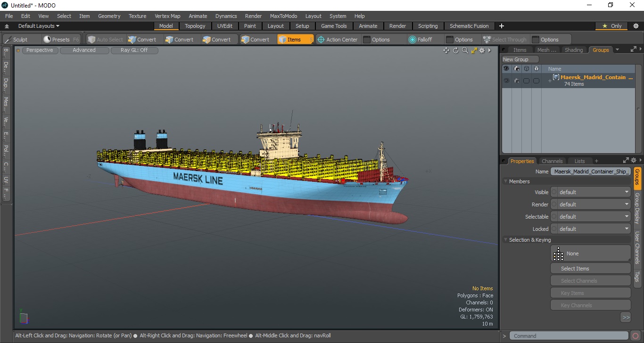Tick the second checkbox in the Maersk_Madrid row
Image resolution: width=644 pixels, height=343 pixels.
[x=536, y=81]
